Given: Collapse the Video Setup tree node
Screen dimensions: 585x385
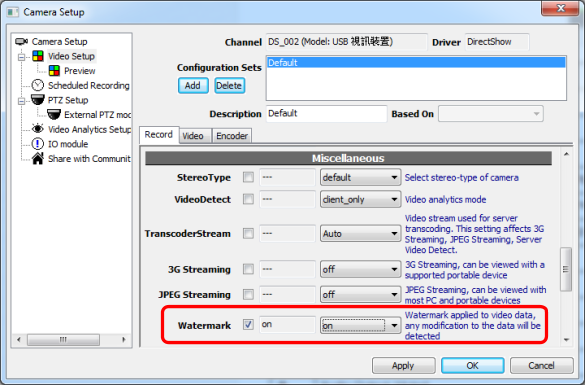Looking at the screenshot, I should 22,57.
